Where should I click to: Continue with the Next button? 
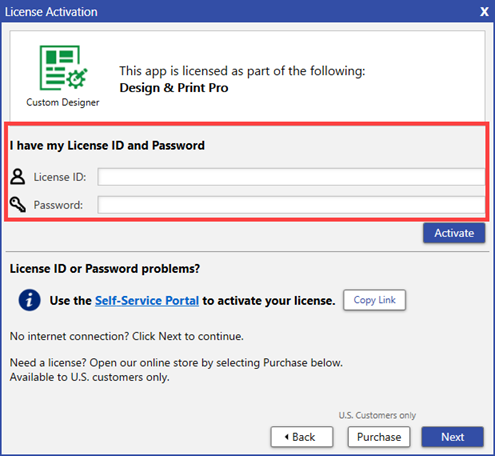(452, 437)
